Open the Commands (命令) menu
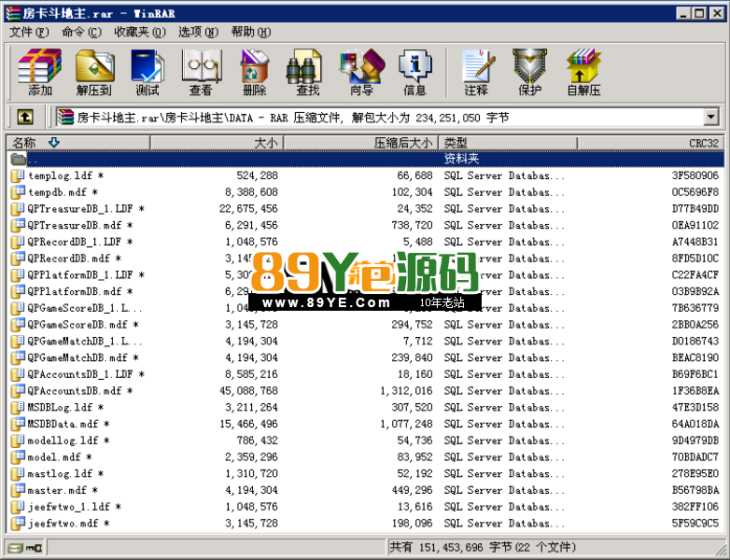 click(x=81, y=32)
